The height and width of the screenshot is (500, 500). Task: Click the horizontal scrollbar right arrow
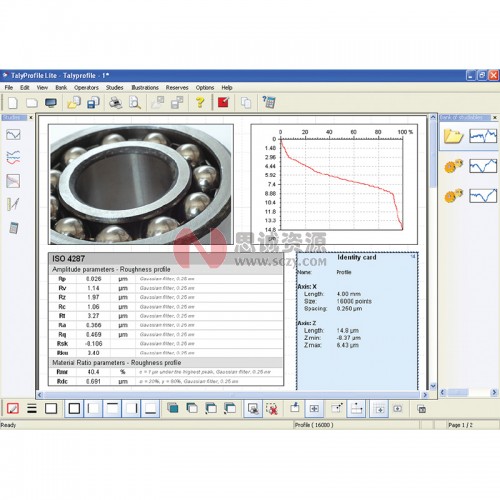(425, 395)
